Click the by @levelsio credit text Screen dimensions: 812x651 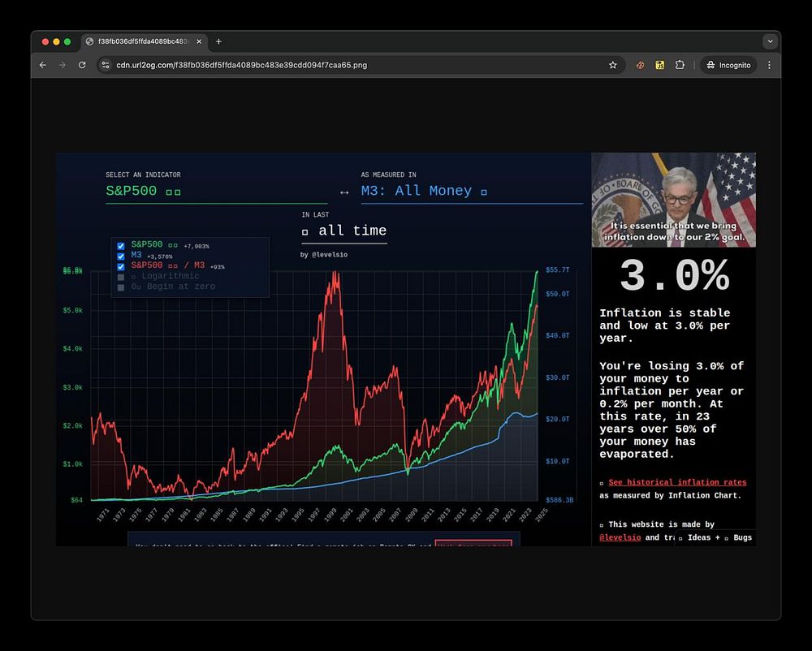[x=324, y=255]
